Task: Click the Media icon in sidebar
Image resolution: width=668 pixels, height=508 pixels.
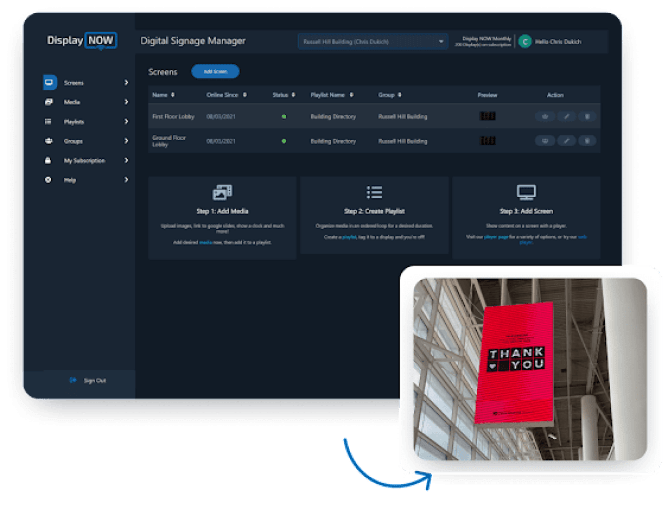Action: pos(49,102)
